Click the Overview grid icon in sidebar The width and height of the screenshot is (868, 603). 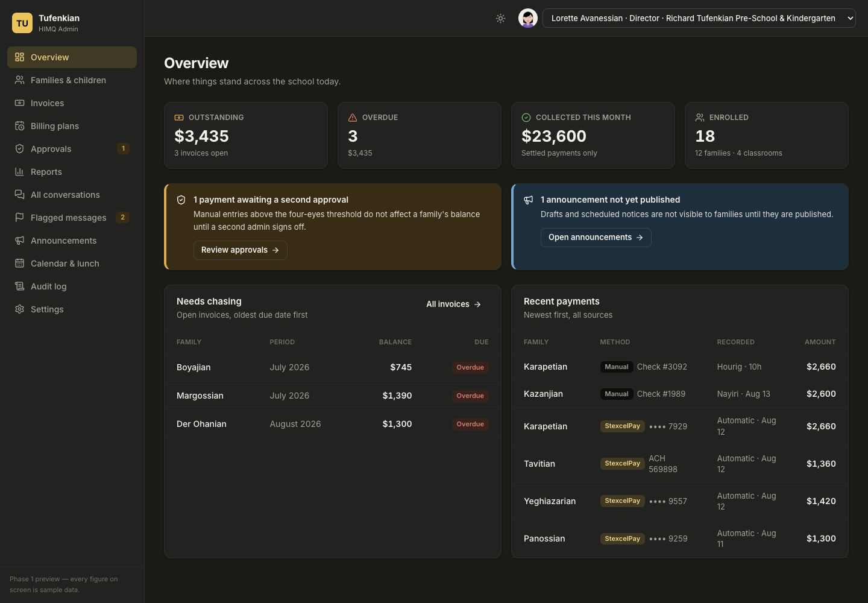pos(19,57)
